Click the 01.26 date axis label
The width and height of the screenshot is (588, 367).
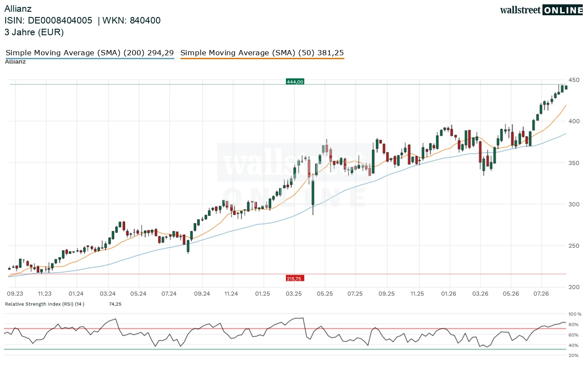449,294
